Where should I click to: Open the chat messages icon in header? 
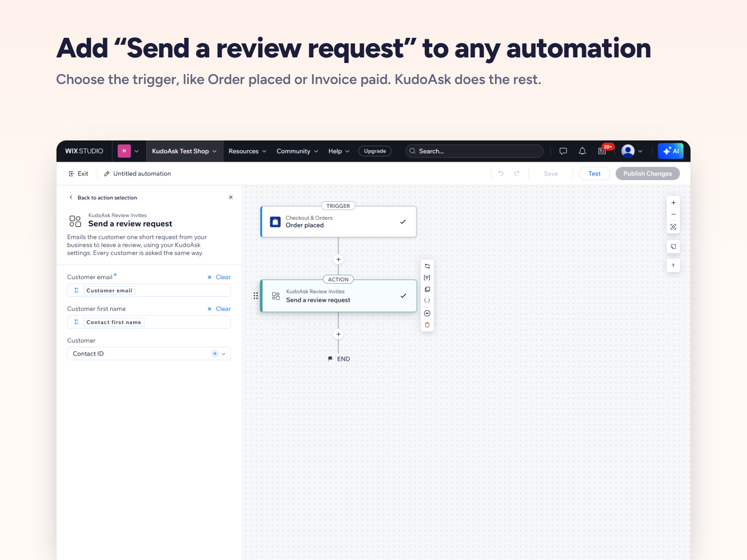pos(563,151)
